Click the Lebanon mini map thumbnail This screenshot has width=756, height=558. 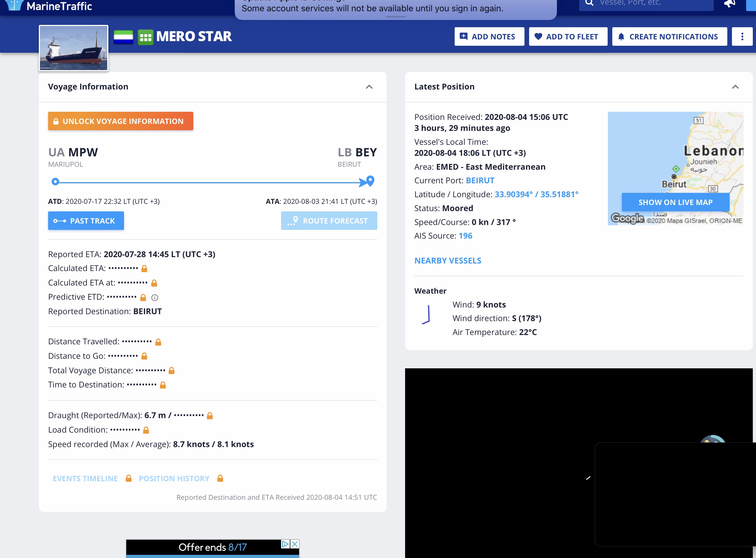pos(675,168)
